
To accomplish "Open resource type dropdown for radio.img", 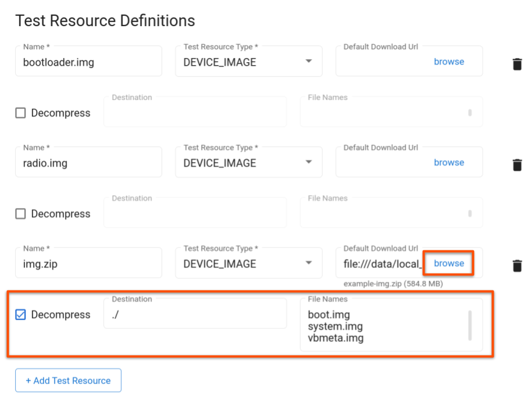I will pos(309,162).
